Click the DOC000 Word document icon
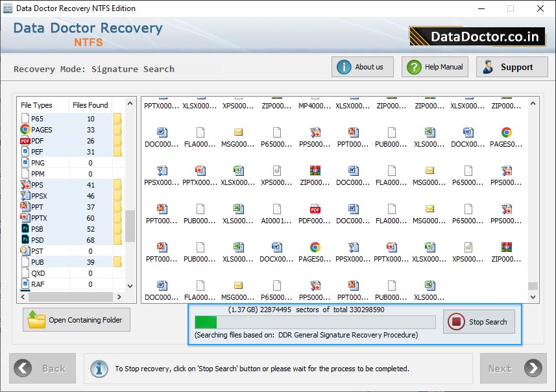 tap(161, 132)
